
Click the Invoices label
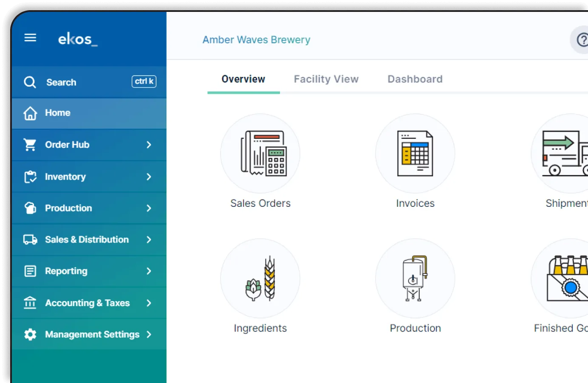[415, 203]
